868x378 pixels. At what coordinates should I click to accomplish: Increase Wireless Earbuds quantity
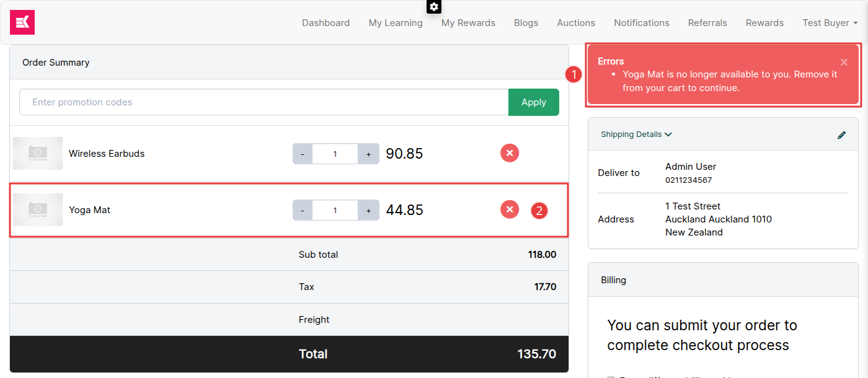[x=368, y=154]
